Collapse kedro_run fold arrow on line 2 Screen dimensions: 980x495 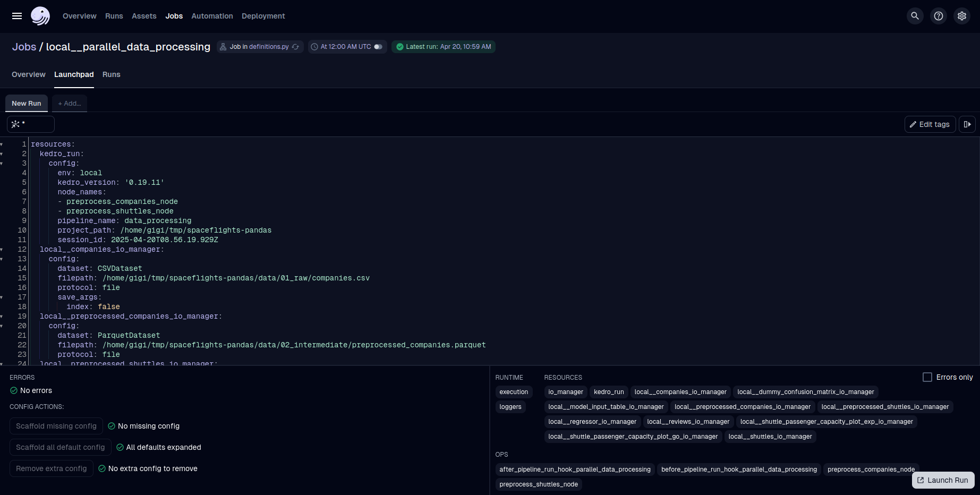pos(2,154)
